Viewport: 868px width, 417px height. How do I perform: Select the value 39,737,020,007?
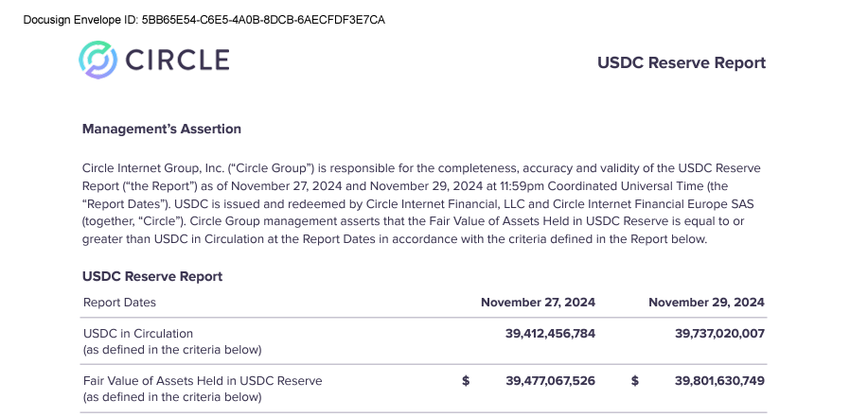coord(719,334)
